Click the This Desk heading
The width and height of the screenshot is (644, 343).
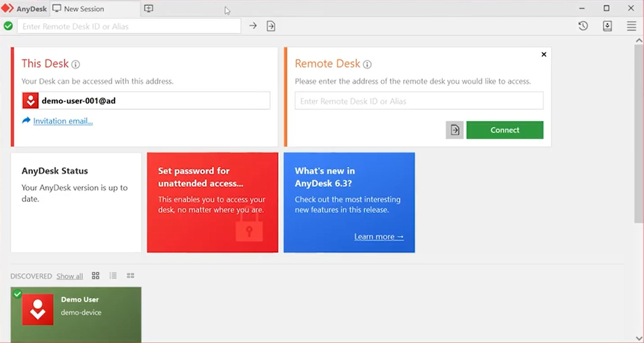(45, 64)
